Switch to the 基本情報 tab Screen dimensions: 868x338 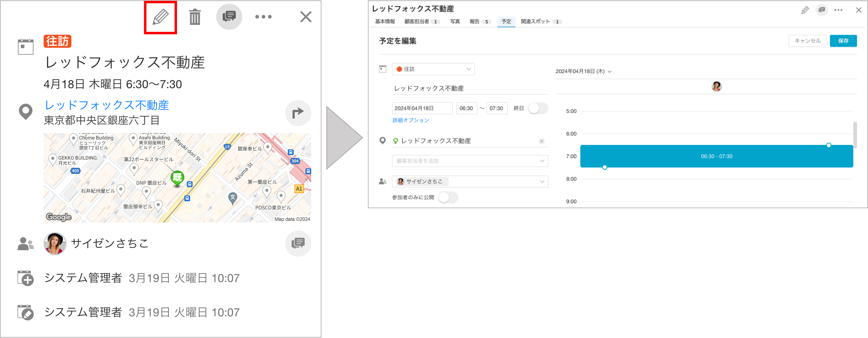[x=385, y=22]
